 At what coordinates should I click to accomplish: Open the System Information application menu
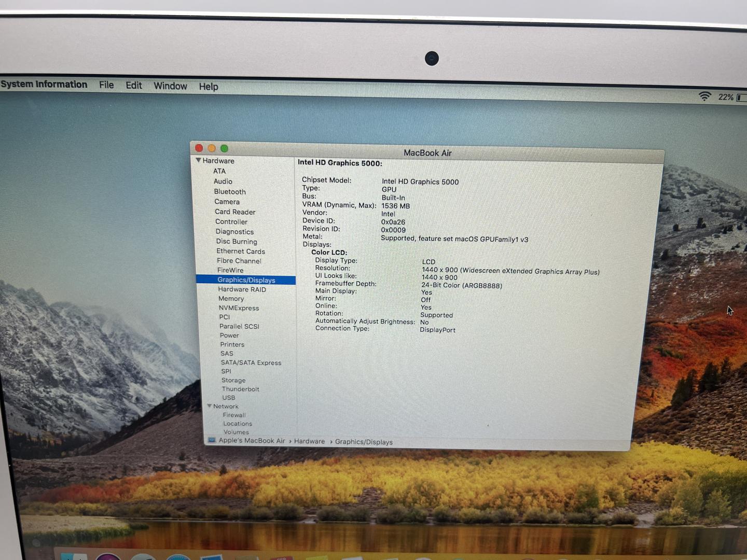tap(44, 84)
